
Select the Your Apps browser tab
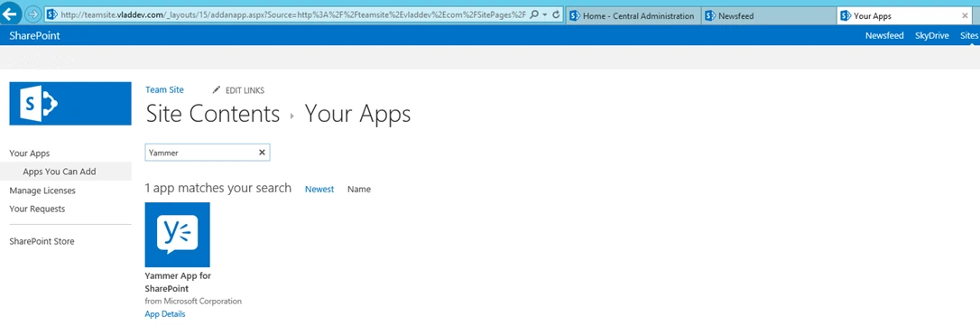(904, 16)
